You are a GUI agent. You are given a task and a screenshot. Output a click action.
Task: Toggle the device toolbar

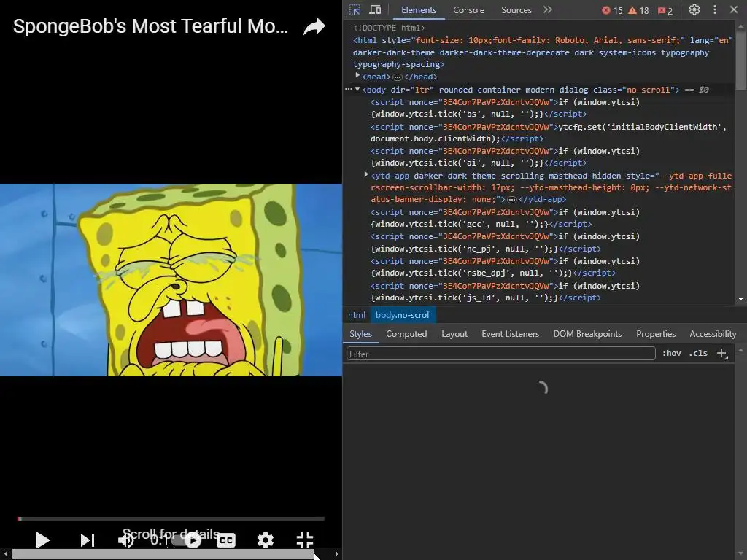pyautogui.click(x=376, y=10)
